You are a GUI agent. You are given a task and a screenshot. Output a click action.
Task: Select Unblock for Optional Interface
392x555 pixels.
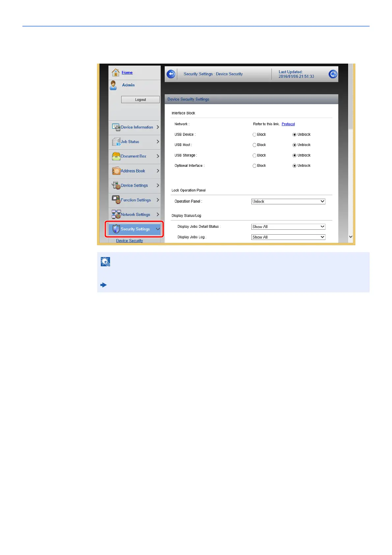[x=294, y=166]
